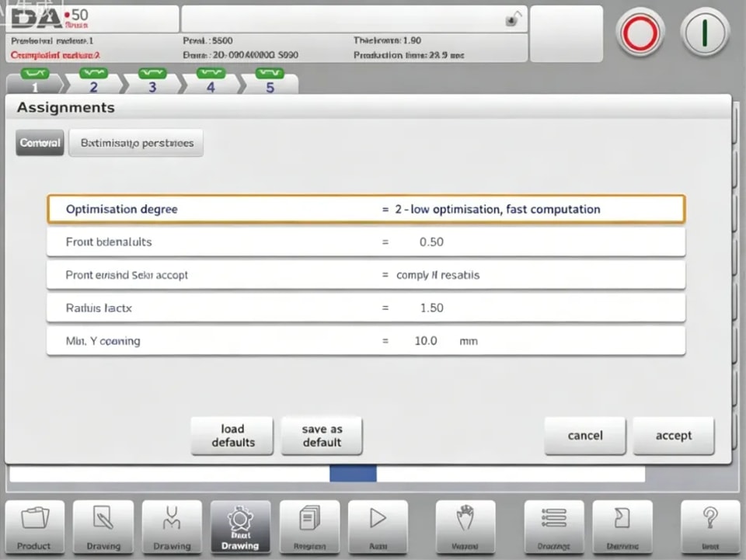Edit the Radius factor 1.50 field

tap(431, 308)
